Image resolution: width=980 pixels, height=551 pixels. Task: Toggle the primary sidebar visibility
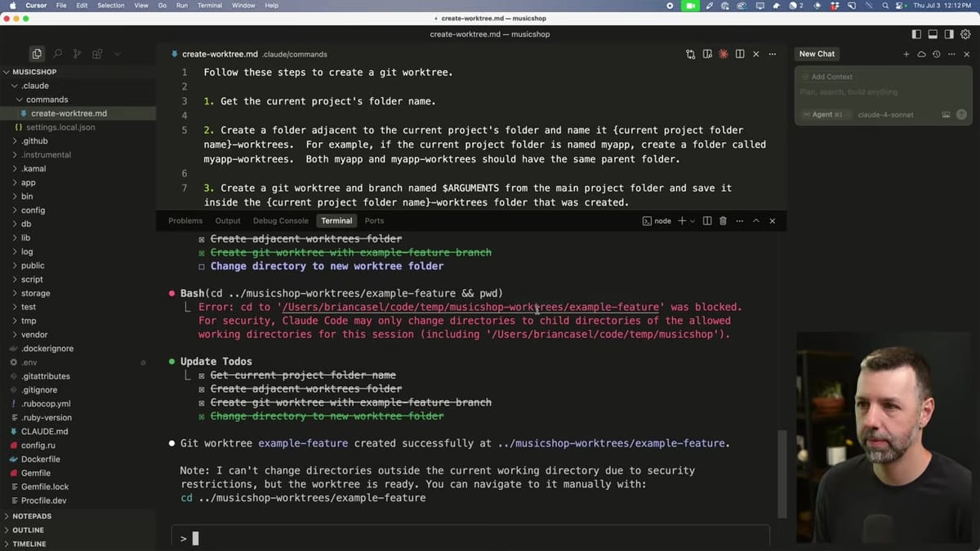(915, 34)
